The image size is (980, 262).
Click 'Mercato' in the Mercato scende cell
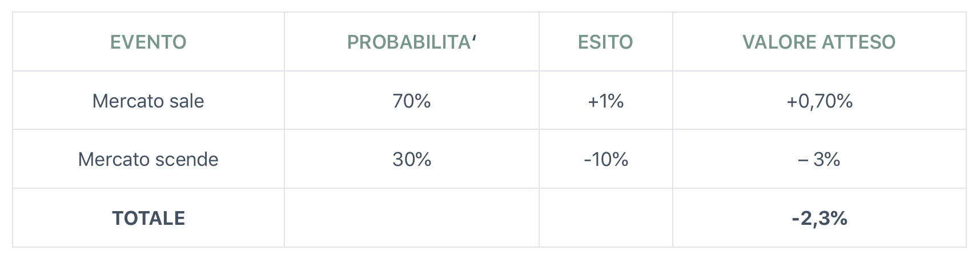click(x=106, y=159)
